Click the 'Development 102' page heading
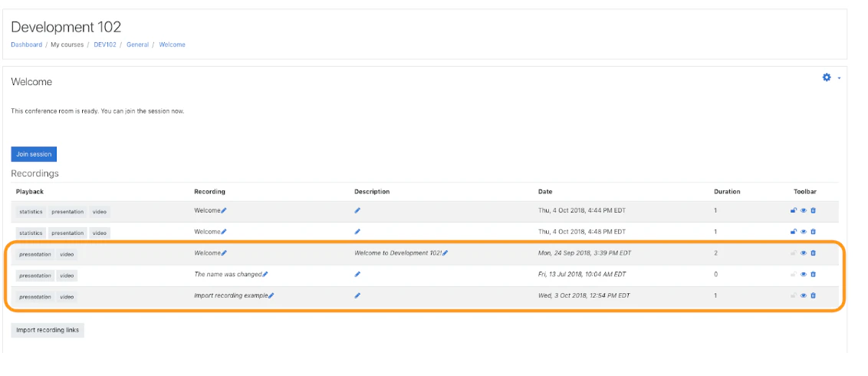This screenshot has width=868, height=376. [66, 27]
